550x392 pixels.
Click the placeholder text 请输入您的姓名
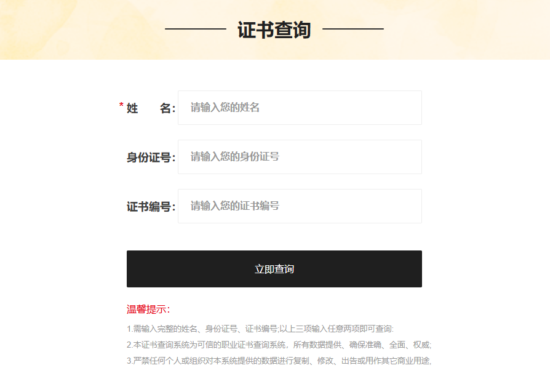225,108
